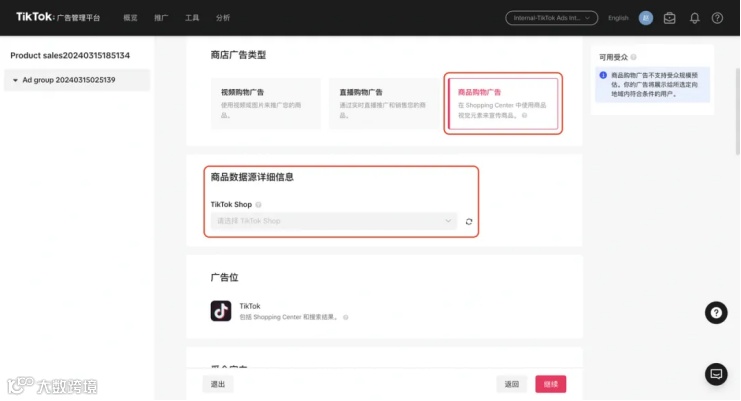Open the 工具 menu
Image resolution: width=741 pixels, height=401 pixels.
tap(192, 18)
